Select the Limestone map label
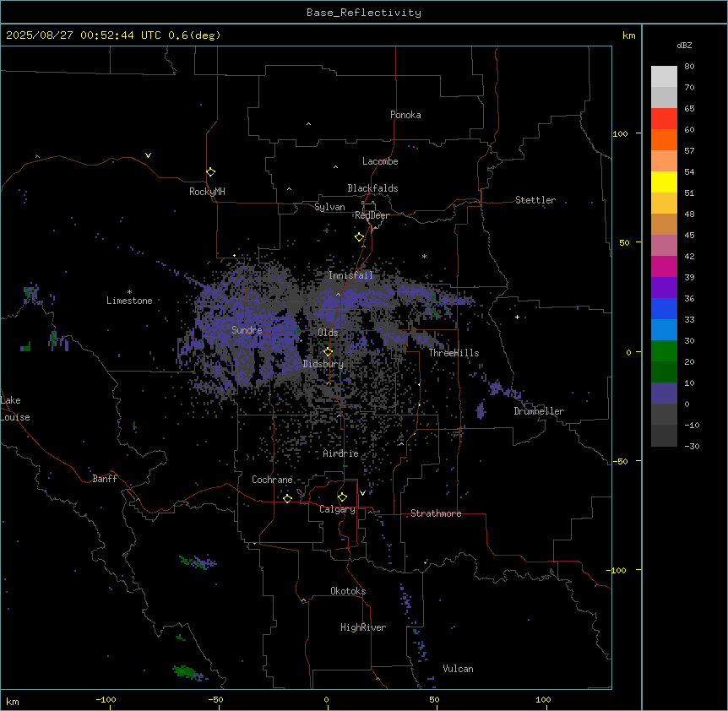This screenshot has height=711, width=728. (129, 301)
